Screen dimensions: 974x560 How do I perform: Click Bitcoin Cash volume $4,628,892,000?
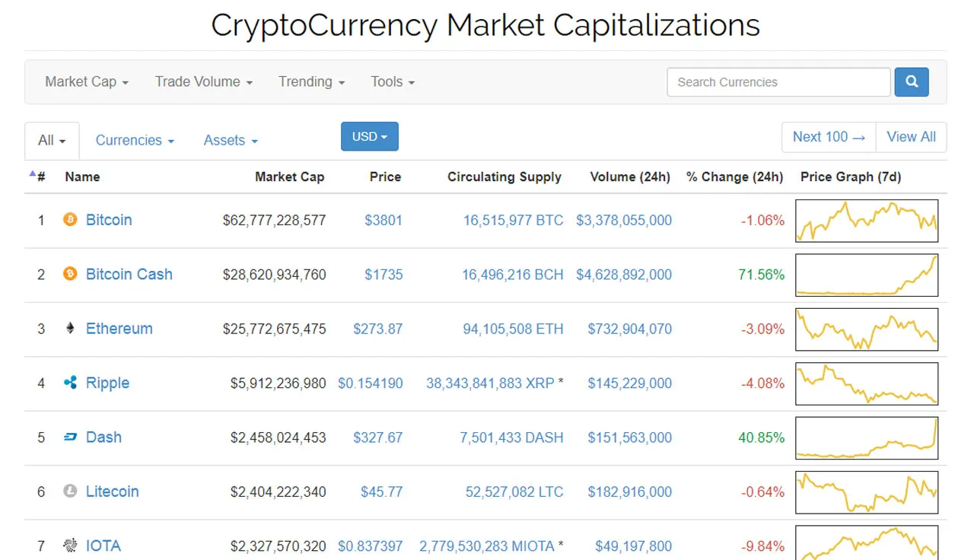(624, 275)
